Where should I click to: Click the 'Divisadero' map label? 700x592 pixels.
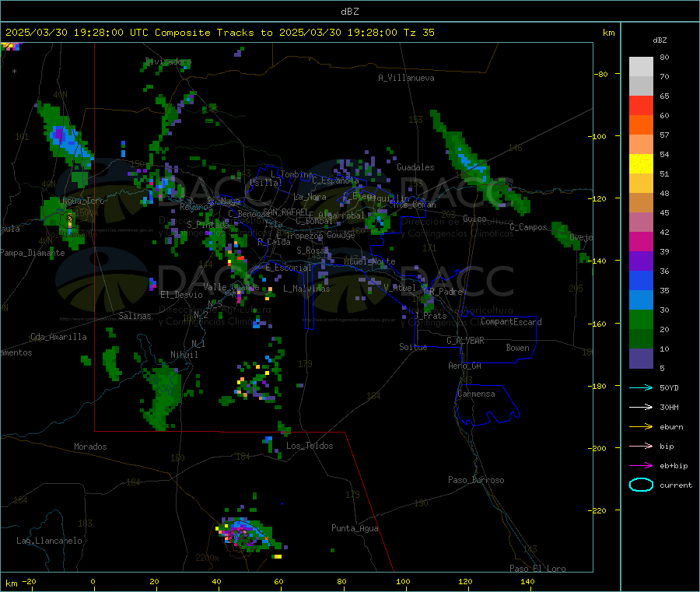[x=168, y=61]
